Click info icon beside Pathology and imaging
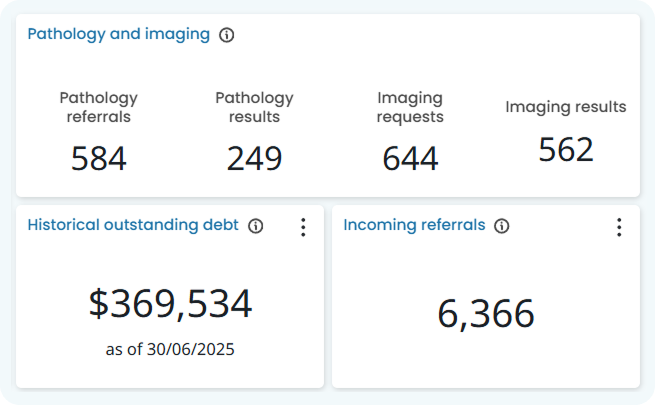 pyautogui.click(x=226, y=35)
